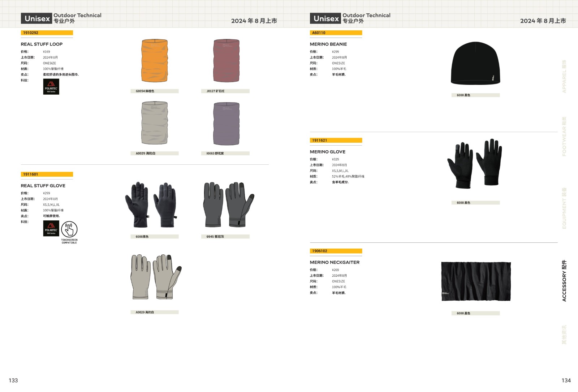Switch to the FOOTWEAR side tab
Screen dimensions: 578x392
pos(564,137)
